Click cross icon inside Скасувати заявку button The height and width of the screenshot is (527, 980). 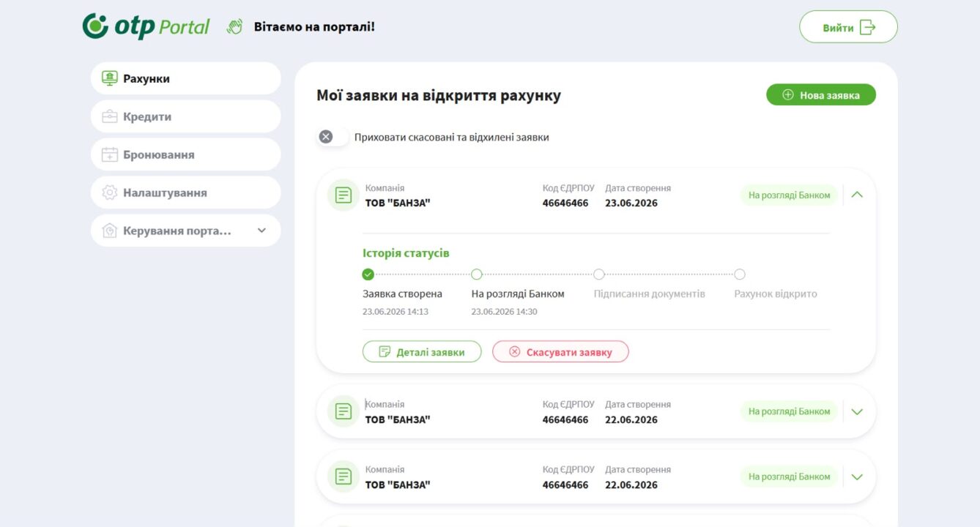tap(514, 352)
